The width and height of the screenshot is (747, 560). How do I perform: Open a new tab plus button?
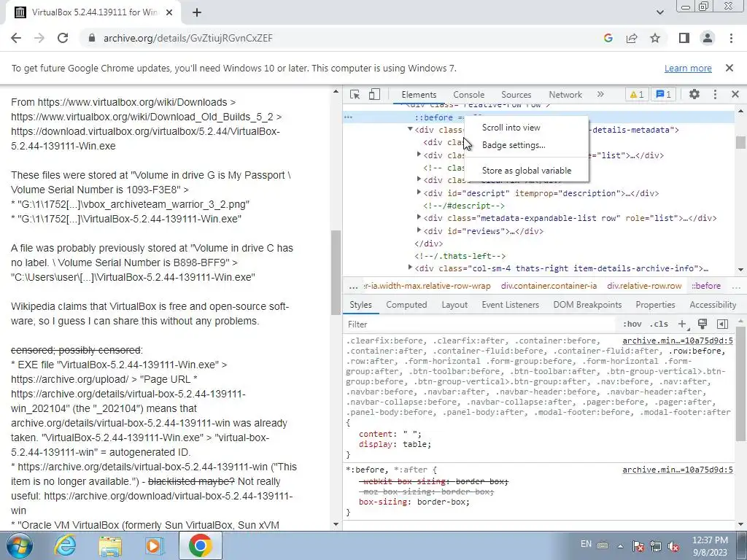pyautogui.click(x=197, y=12)
